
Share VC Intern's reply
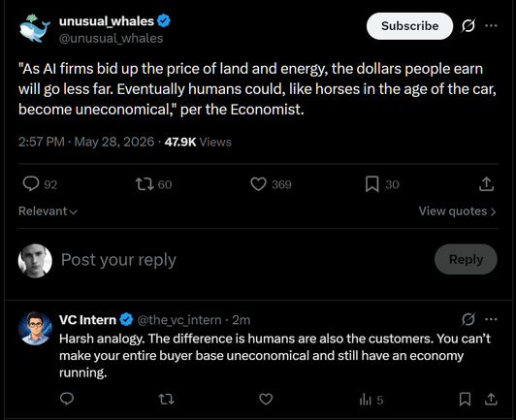(491, 400)
